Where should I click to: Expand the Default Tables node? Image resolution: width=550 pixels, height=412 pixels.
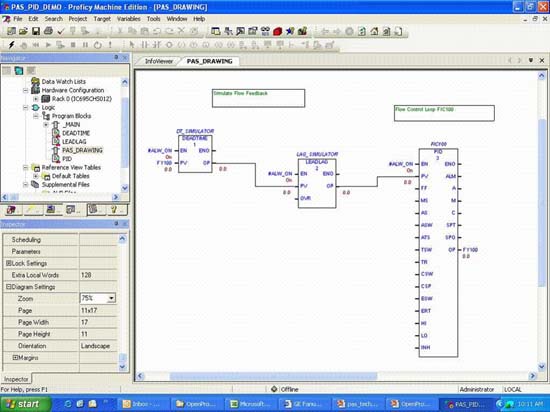coord(36,176)
